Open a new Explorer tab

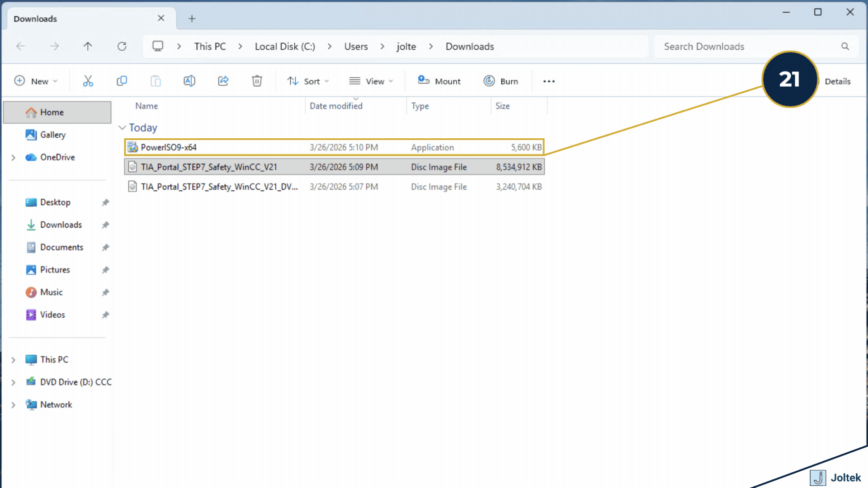(x=192, y=19)
